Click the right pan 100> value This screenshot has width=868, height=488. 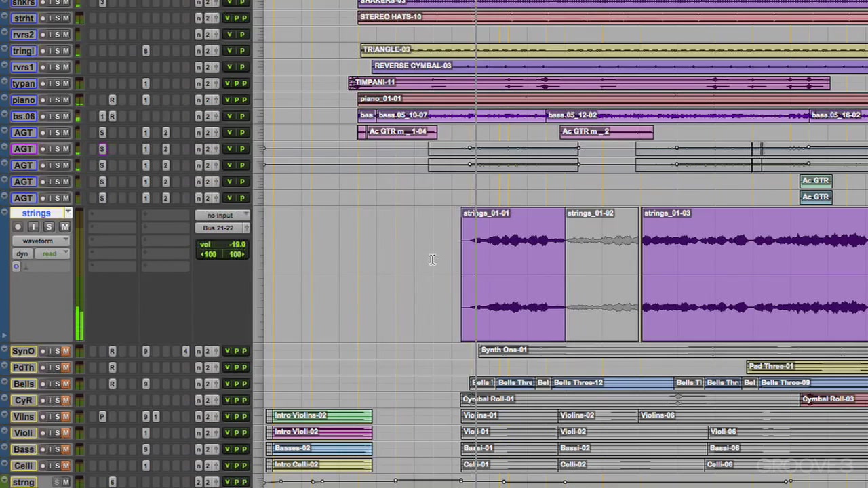coord(237,254)
